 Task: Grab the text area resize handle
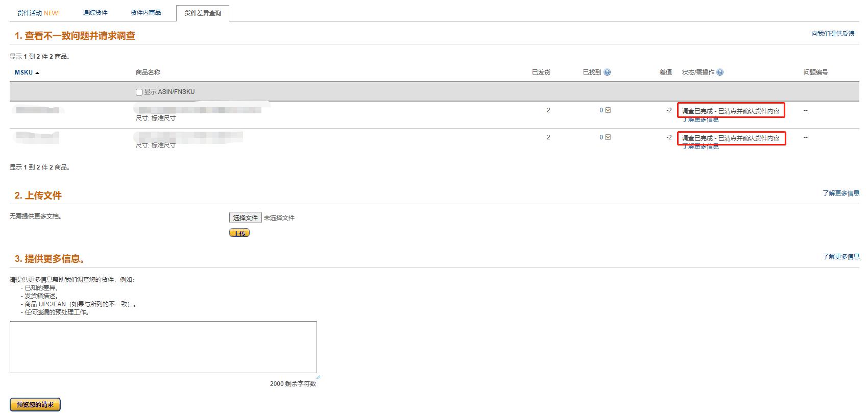click(x=318, y=377)
